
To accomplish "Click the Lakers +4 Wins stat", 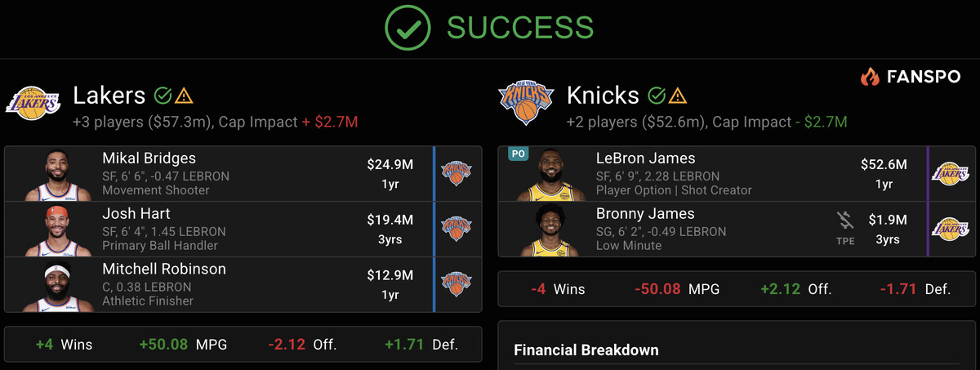I will pos(64,344).
